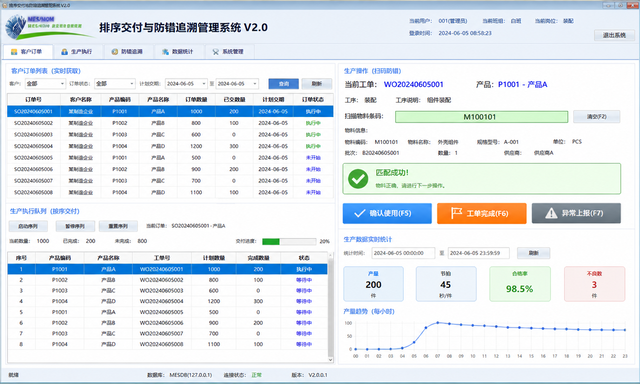Click the MESDB(127.0.0.1) status bar entry
Viewport: 640px width, 384px height.
pyautogui.click(x=191, y=375)
